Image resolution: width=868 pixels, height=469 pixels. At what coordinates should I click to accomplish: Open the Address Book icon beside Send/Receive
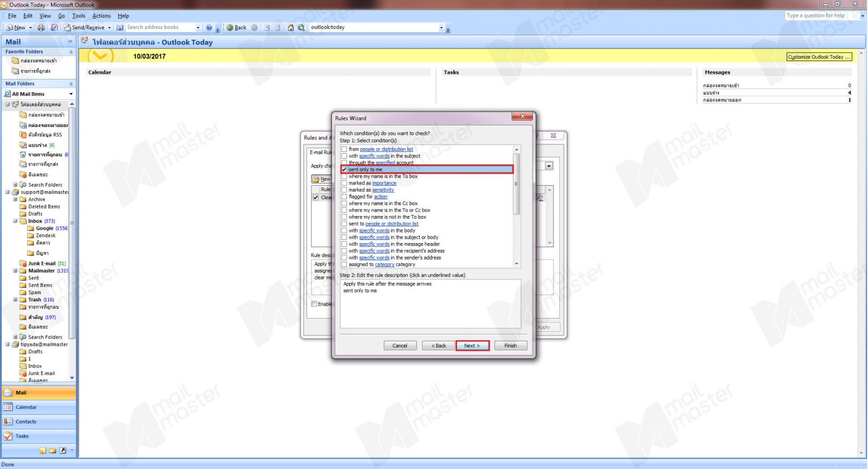[x=120, y=28]
